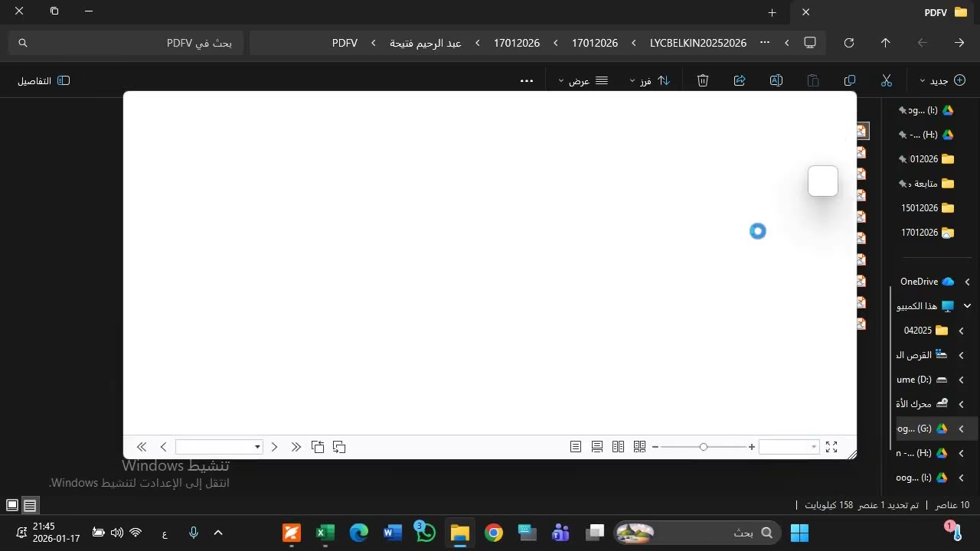The height and width of the screenshot is (551, 980).
Task: Select the 17012026 folder in sidebar
Action: point(927,233)
